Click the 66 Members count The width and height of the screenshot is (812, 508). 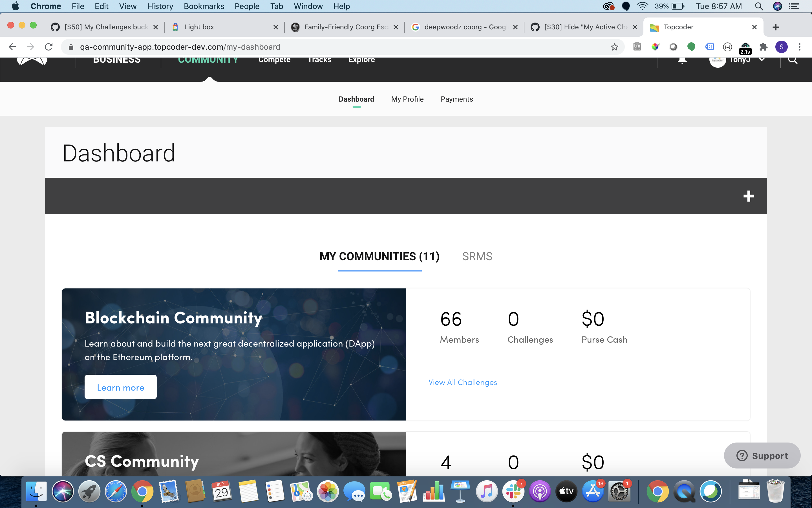451,319
